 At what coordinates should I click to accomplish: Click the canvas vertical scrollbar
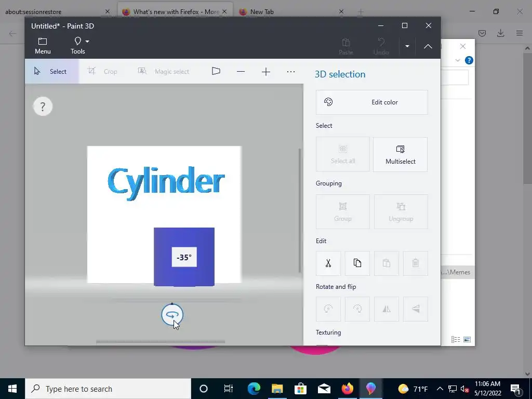pos(300,210)
